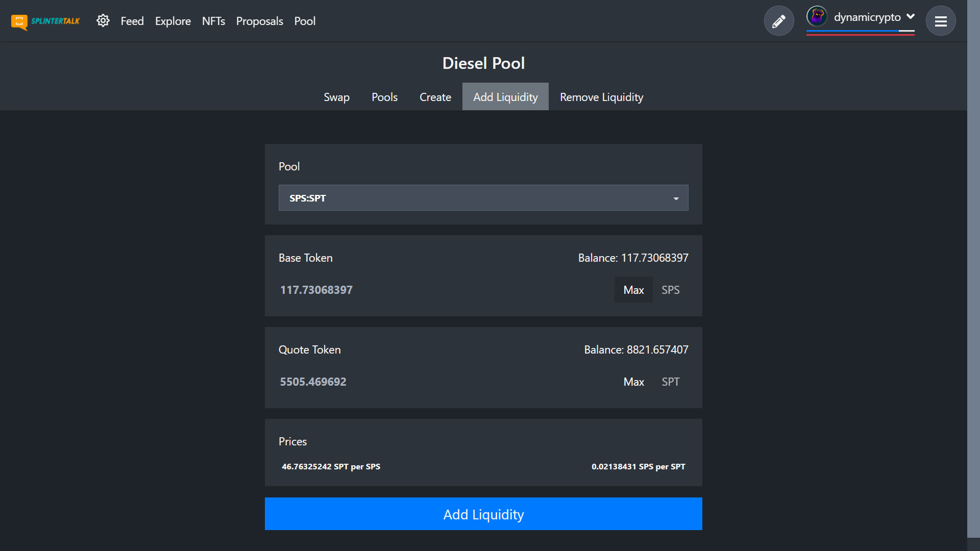Screen dimensions: 980x551
Task: Click Max for the SPS base token
Action: tap(633, 290)
